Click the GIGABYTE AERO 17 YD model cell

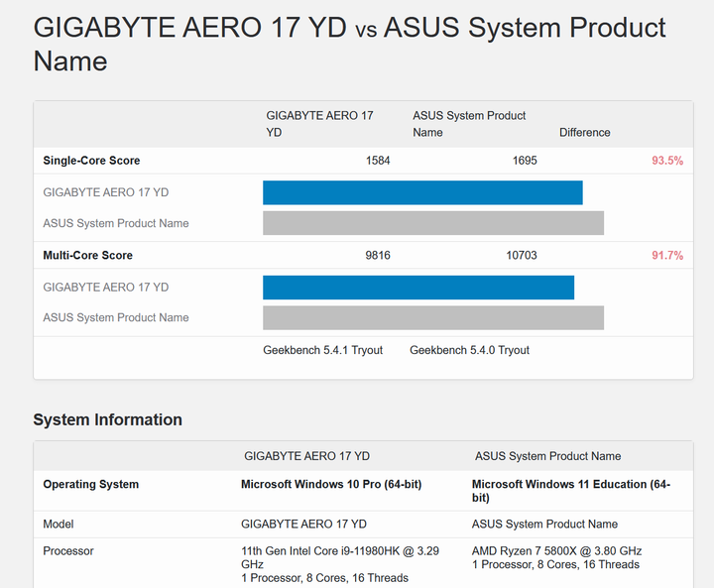(x=303, y=525)
